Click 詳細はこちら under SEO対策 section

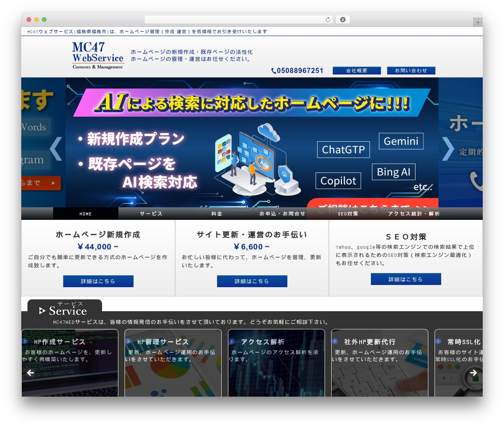coord(406,279)
